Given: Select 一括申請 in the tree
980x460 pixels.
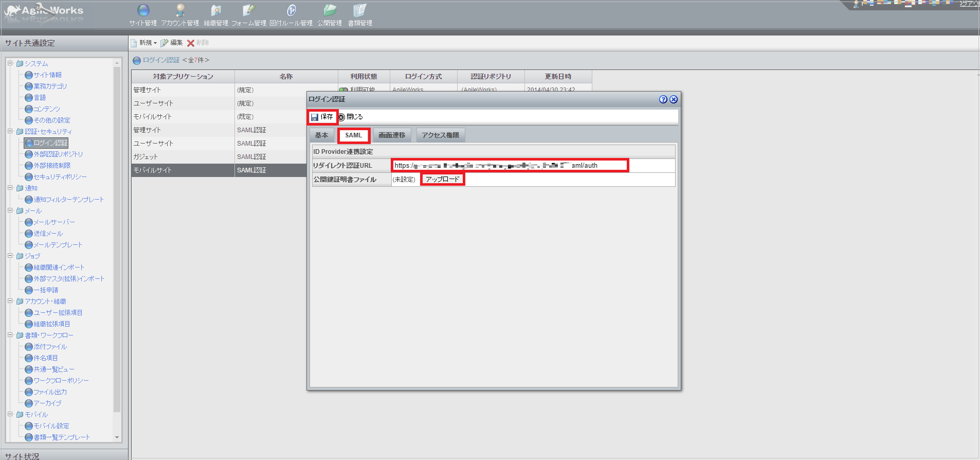Looking at the screenshot, I should [46, 290].
